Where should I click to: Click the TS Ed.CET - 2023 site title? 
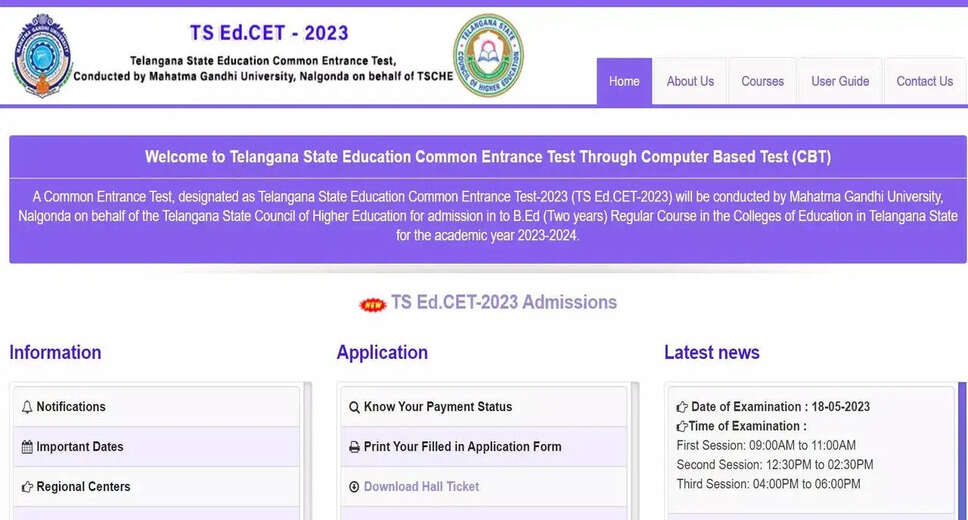[269, 33]
